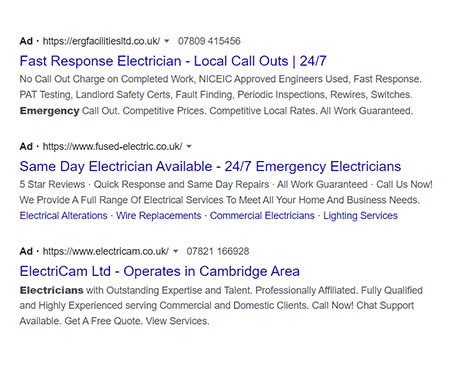Click the Electrical Alterations sitelink
This screenshot has width=450, height=370.
[x=63, y=216]
